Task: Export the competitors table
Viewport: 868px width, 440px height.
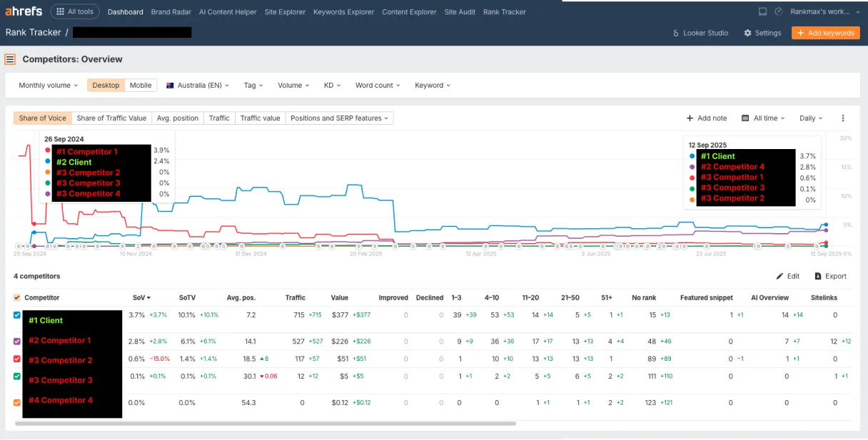Action: (831, 276)
